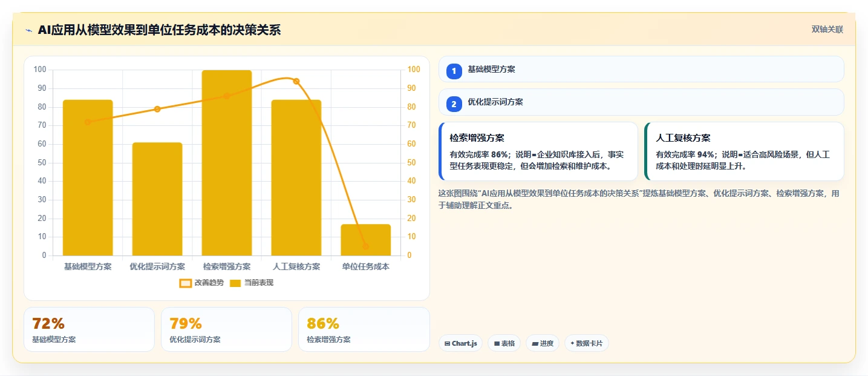868x376 pixels.
Task: Click the main title AI应用从模型效果到单位任务成本的决策关系
Action: 159,30
